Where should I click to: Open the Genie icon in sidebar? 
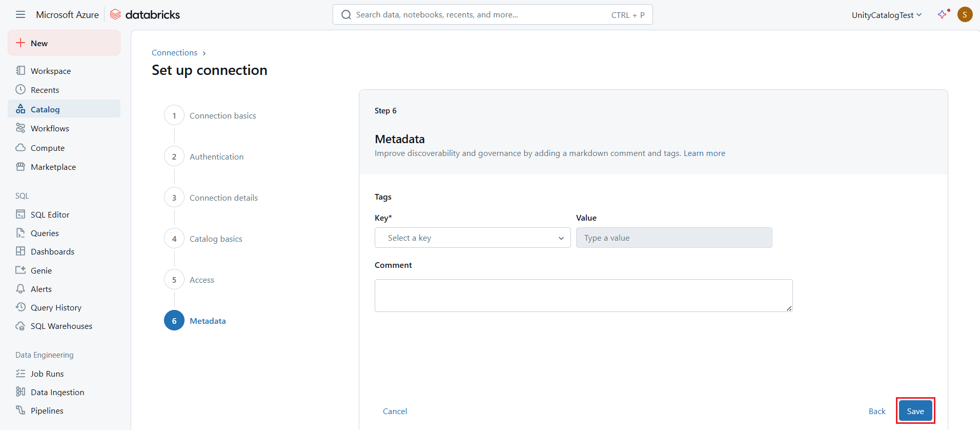click(21, 270)
